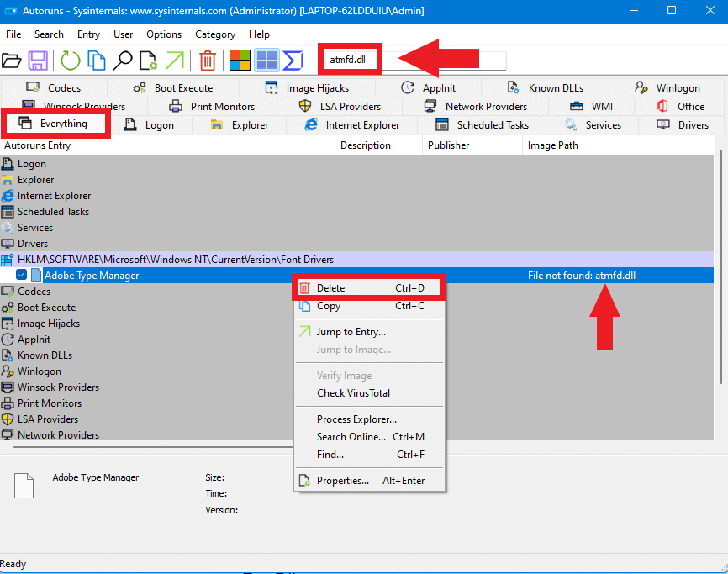Select the Winsock Providers row in the list
The height and width of the screenshot is (574, 728).
(x=356, y=387)
